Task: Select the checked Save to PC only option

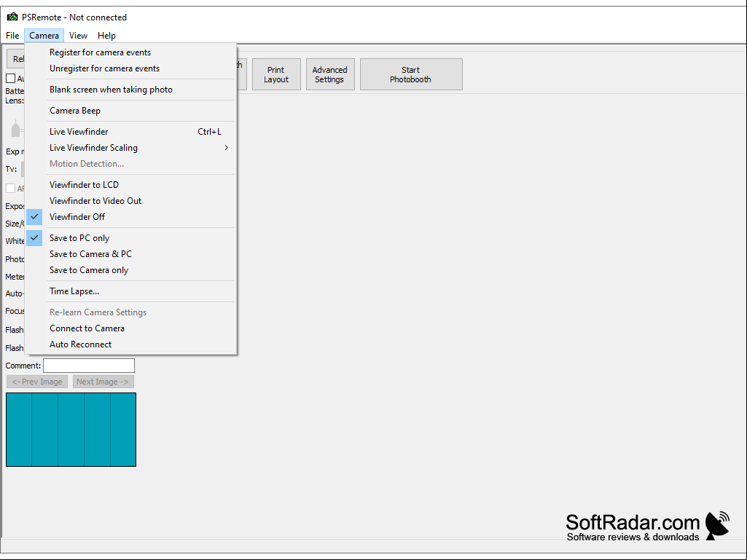Action: [x=131, y=238]
